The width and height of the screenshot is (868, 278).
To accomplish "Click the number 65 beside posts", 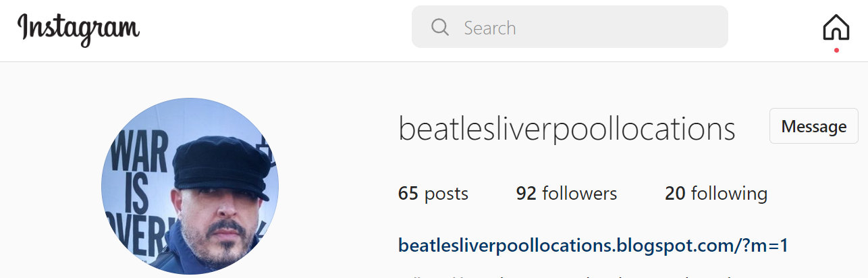I will pos(408,194).
